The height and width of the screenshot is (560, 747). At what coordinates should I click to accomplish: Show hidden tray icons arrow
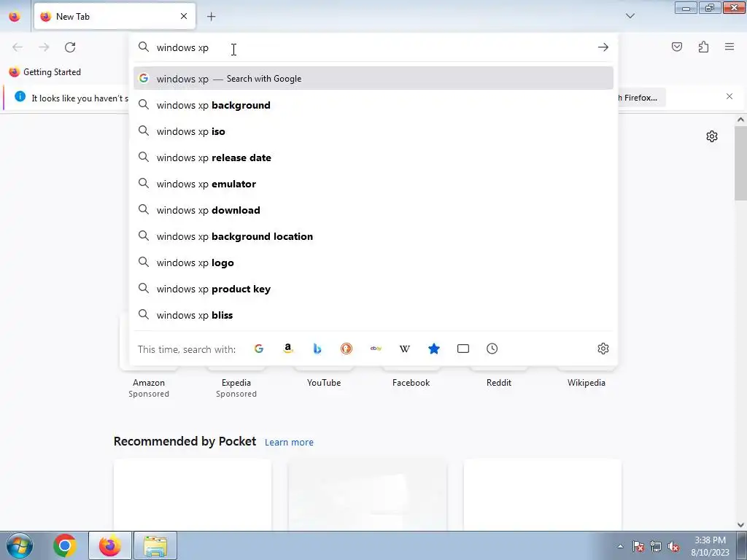click(620, 546)
